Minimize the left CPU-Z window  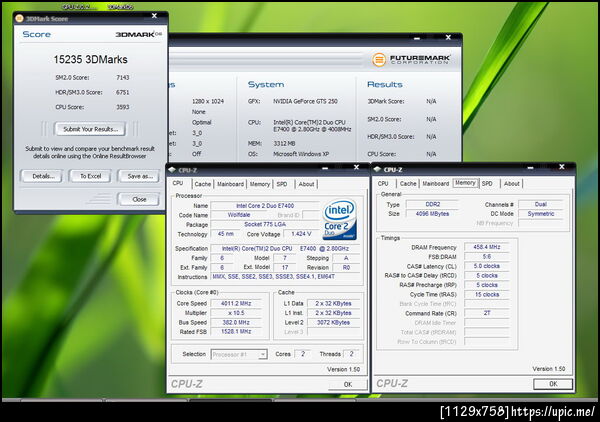[x=325, y=168]
